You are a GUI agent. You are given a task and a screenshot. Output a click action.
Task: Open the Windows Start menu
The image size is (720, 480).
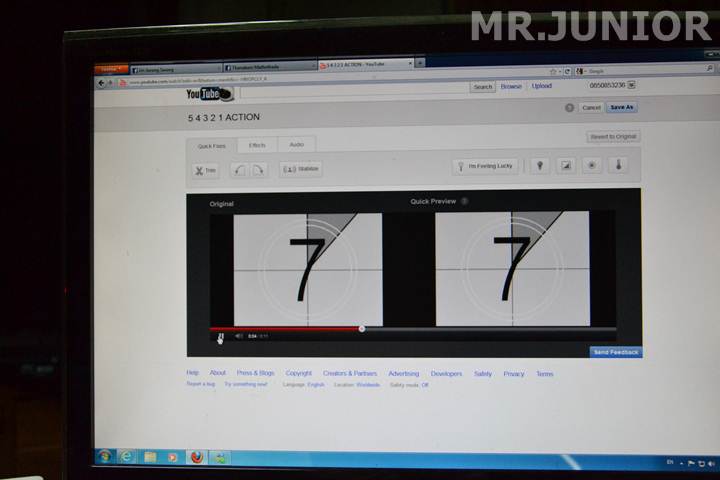pyautogui.click(x=105, y=457)
